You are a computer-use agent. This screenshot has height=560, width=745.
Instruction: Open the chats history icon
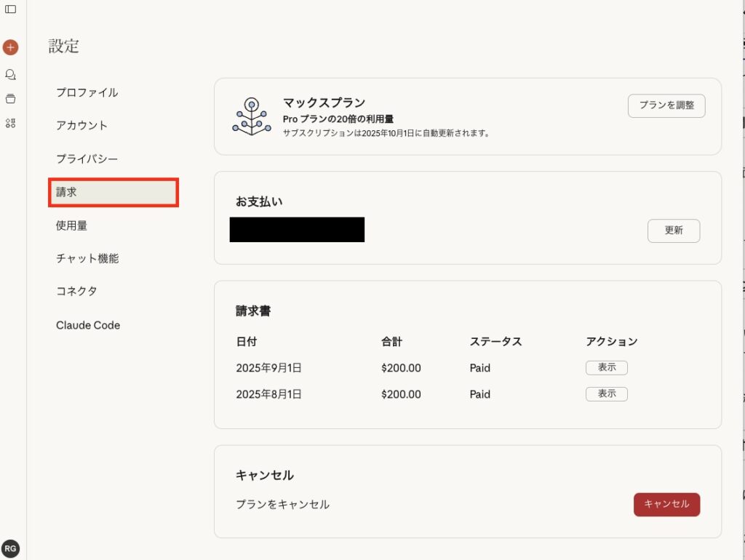[x=10, y=74]
